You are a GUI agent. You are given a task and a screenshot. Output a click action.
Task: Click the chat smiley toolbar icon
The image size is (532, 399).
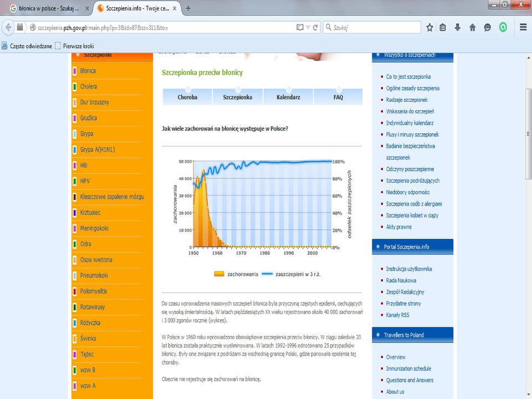tap(487, 28)
